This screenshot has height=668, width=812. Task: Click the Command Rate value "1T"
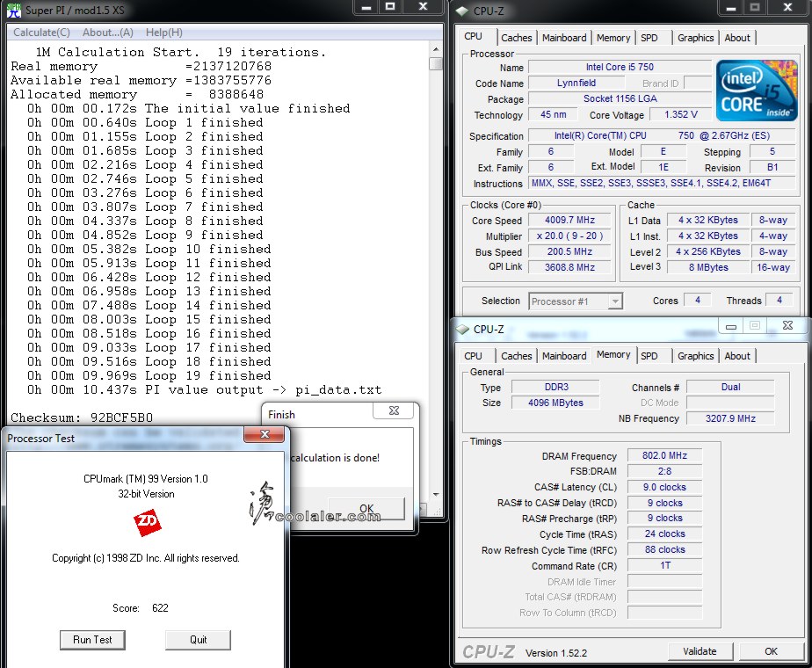coord(664,565)
